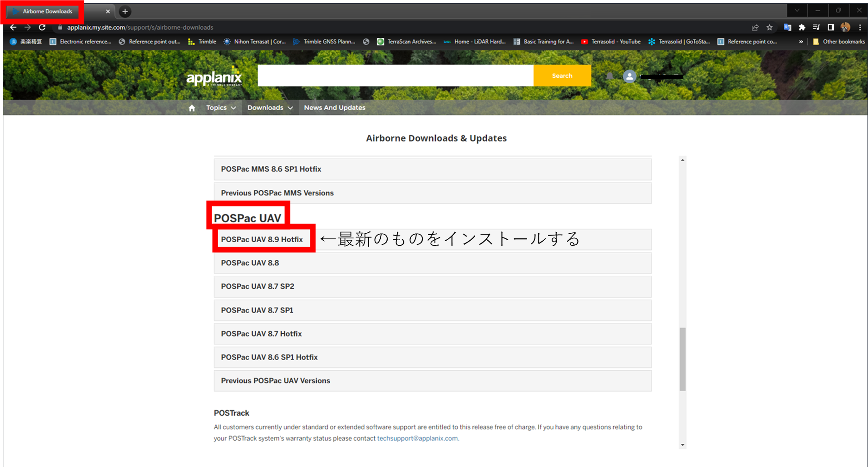Open the Chrome three-dot menu
This screenshot has width=868, height=467.
tap(860, 27)
